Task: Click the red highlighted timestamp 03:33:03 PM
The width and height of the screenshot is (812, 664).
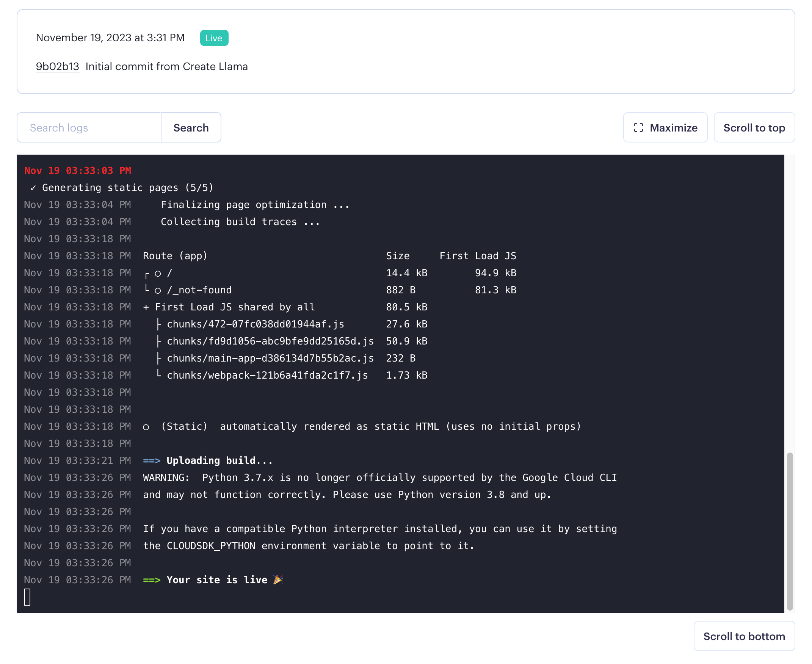Action: [x=78, y=171]
